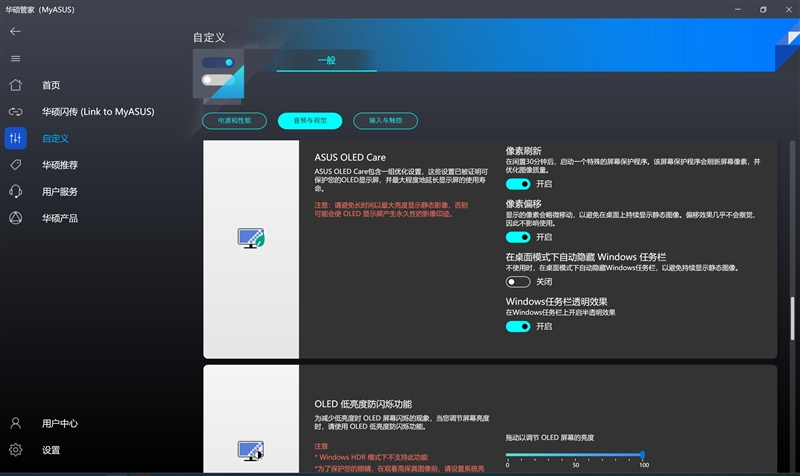This screenshot has height=476, width=800.
Task: Open 首页 in the sidebar
Action: click(51, 85)
